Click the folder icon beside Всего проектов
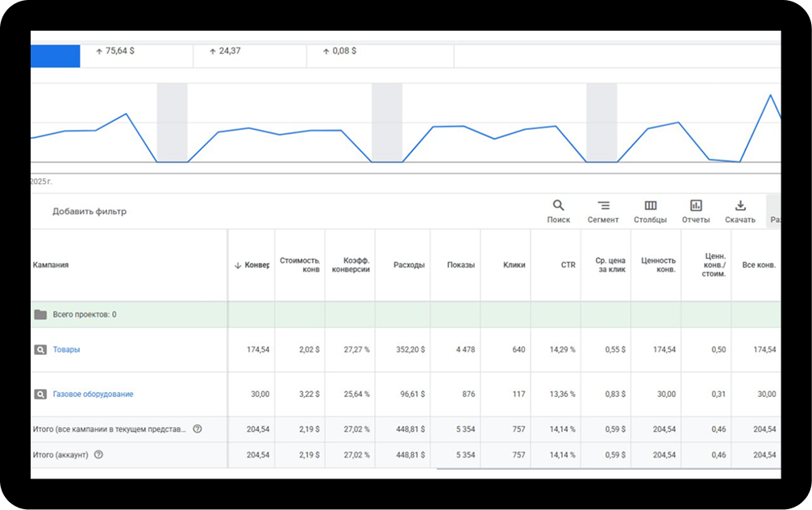This screenshot has width=812, height=510. [x=40, y=315]
